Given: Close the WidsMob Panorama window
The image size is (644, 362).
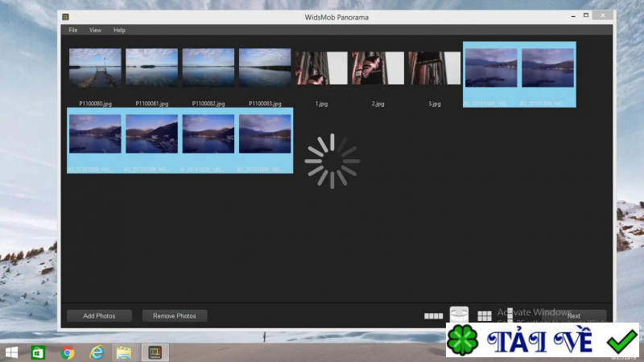Looking at the screenshot, I should (602, 15).
